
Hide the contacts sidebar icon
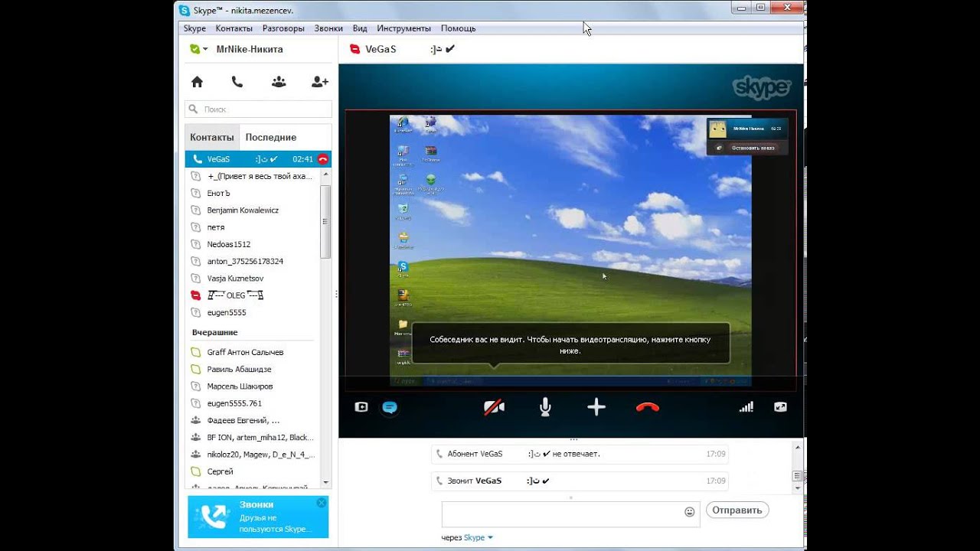pos(361,407)
